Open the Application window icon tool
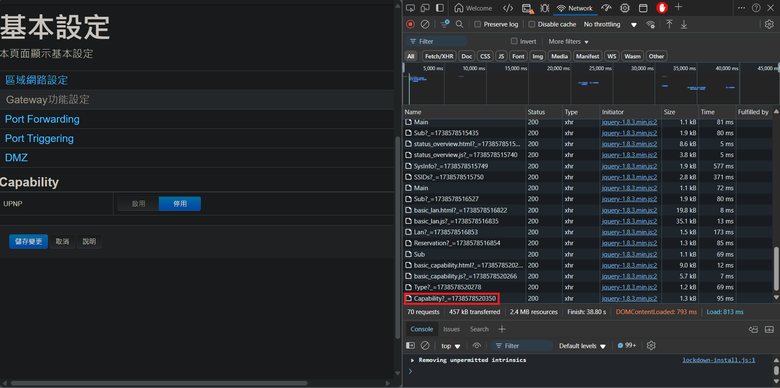Screen dimensions: 780x388 coord(643,8)
